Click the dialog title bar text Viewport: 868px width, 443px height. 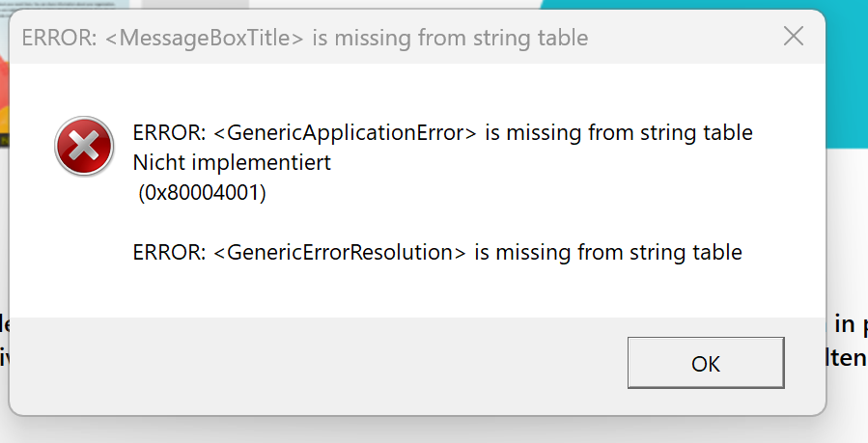[x=304, y=39]
